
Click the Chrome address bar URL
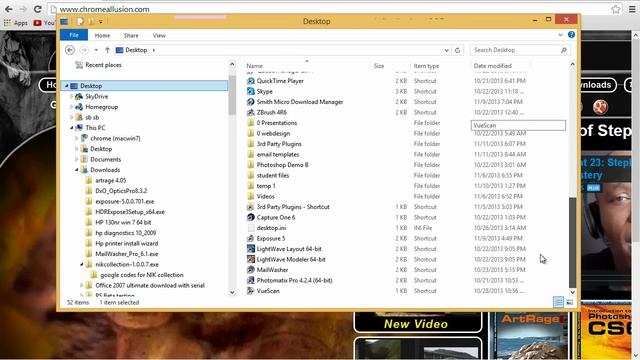[x=104, y=9]
